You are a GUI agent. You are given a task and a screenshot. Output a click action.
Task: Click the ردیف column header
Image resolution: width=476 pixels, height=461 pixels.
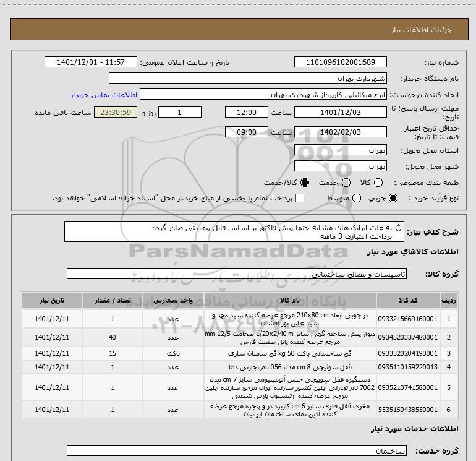tap(449, 300)
